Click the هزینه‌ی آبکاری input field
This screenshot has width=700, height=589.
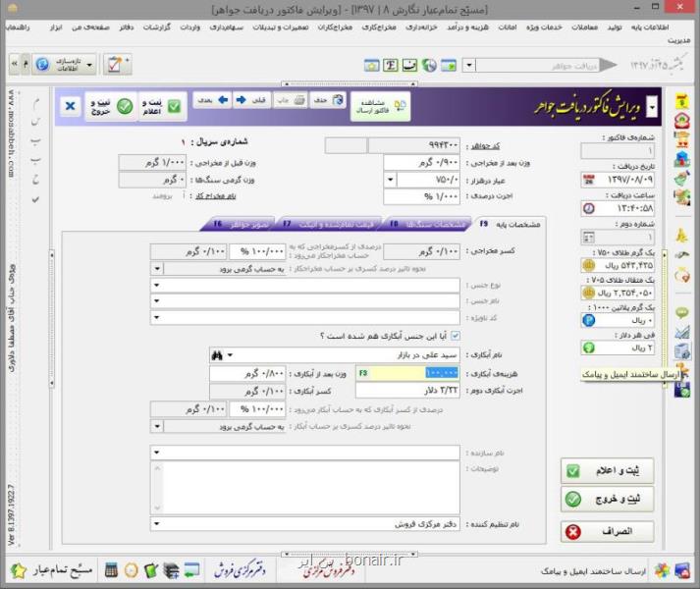pyautogui.click(x=407, y=373)
